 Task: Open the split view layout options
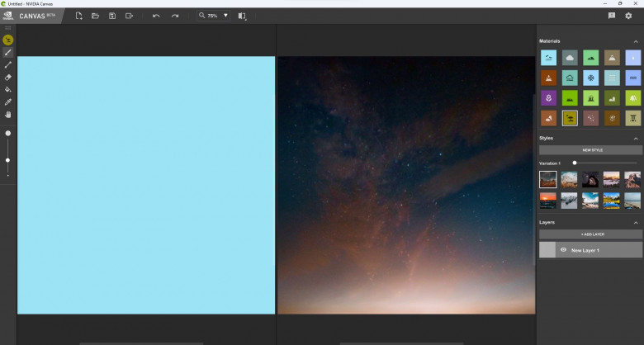coord(242,16)
